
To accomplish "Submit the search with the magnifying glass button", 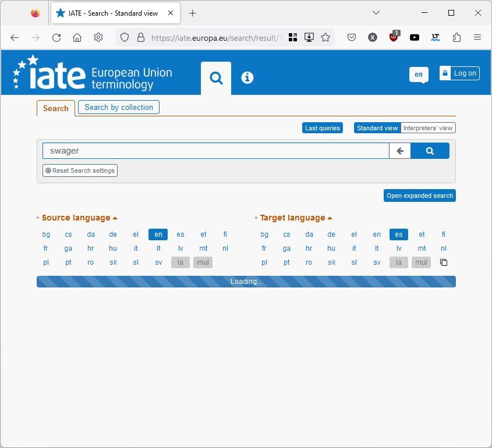I will pos(430,150).
